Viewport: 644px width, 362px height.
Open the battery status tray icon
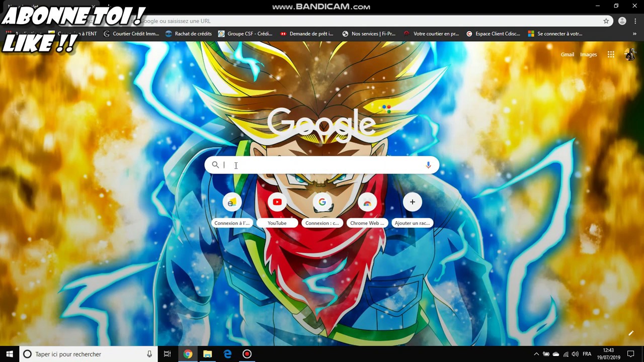546,354
